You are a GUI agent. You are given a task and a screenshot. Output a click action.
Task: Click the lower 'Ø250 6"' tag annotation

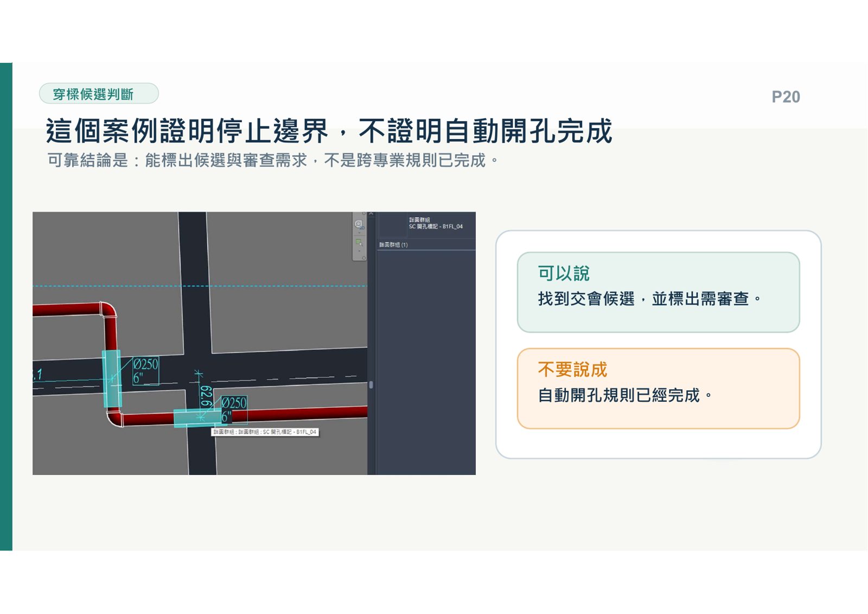point(234,409)
